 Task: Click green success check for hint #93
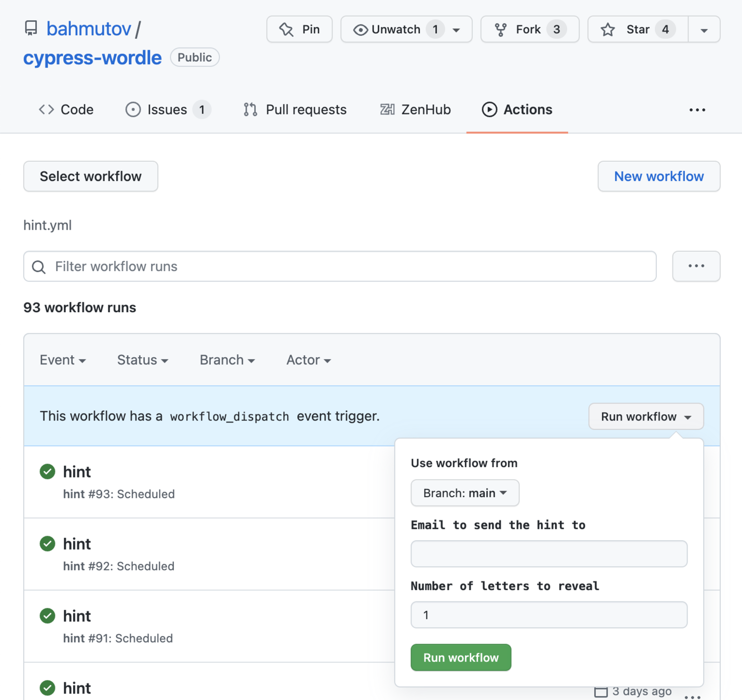click(x=47, y=471)
